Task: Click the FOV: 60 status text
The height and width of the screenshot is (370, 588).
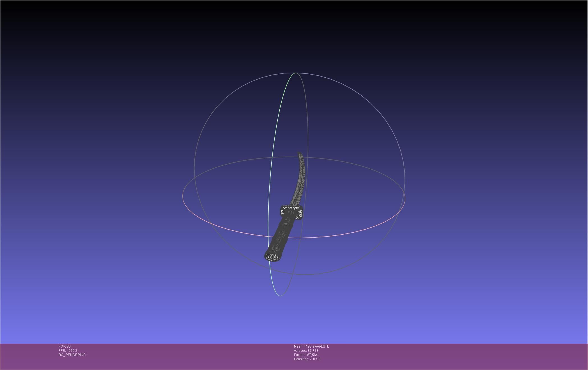Action: [x=65, y=346]
